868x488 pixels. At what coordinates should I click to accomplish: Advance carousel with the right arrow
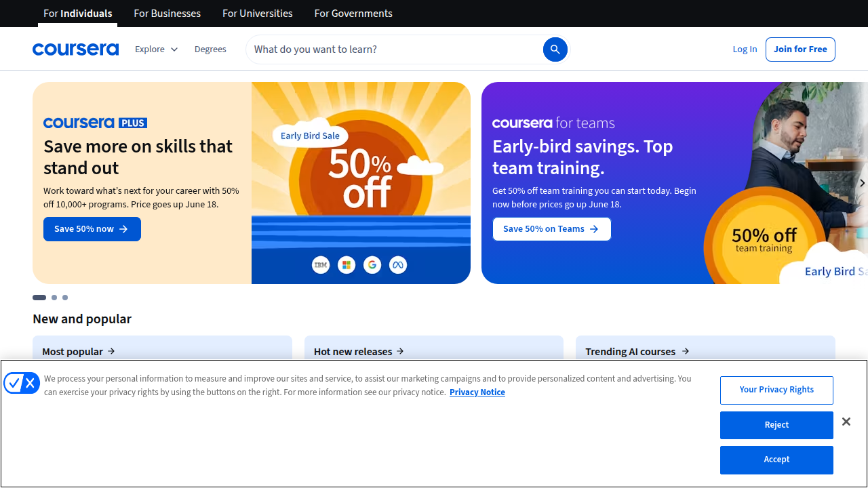(x=862, y=183)
